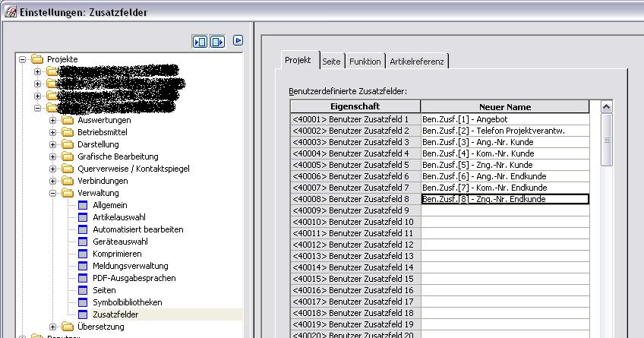
Task: Select Meldungsverwaltung tree entry
Action: click(x=130, y=266)
